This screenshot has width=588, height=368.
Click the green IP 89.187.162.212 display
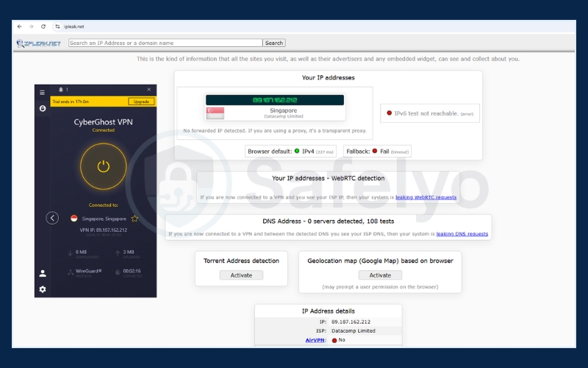coord(275,100)
